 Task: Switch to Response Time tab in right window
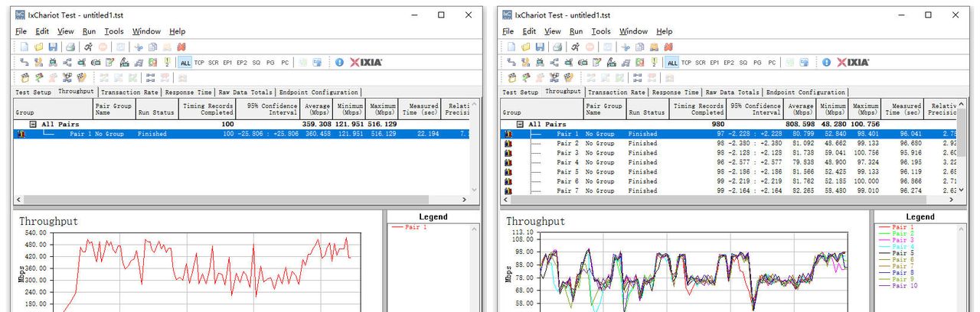click(675, 93)
